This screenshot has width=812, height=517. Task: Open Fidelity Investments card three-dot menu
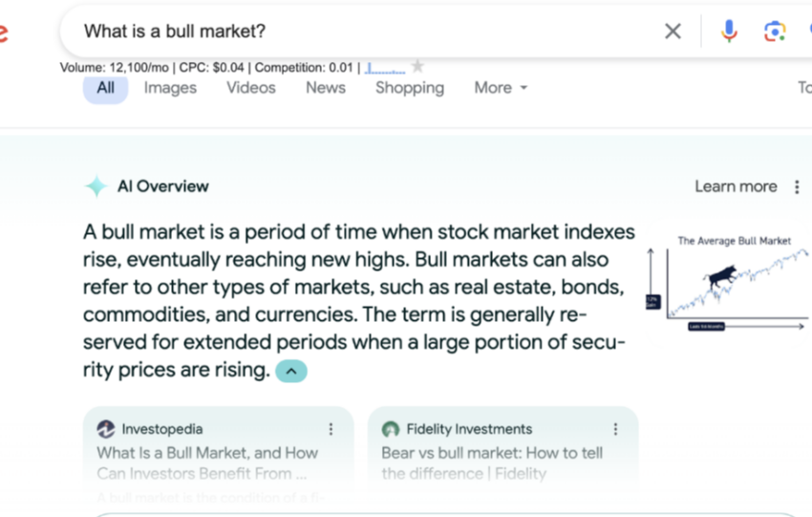coord(615,429)
